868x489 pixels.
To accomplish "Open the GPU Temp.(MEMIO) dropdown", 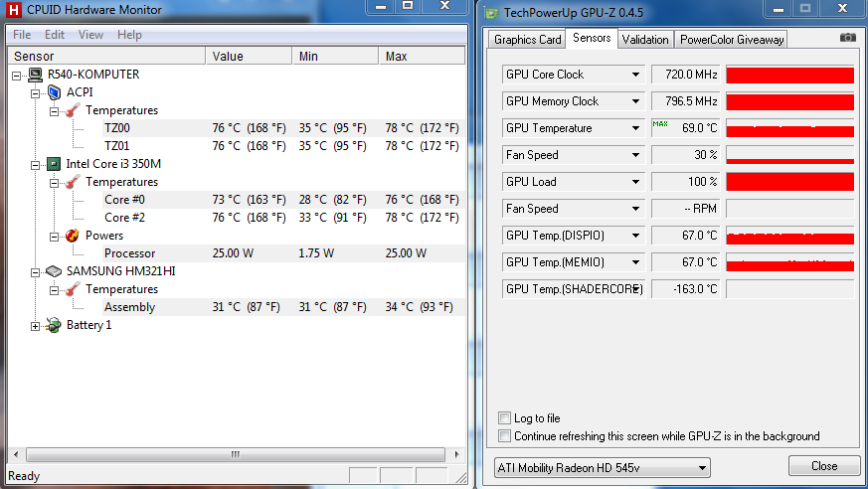I will (x=635, y=262).
